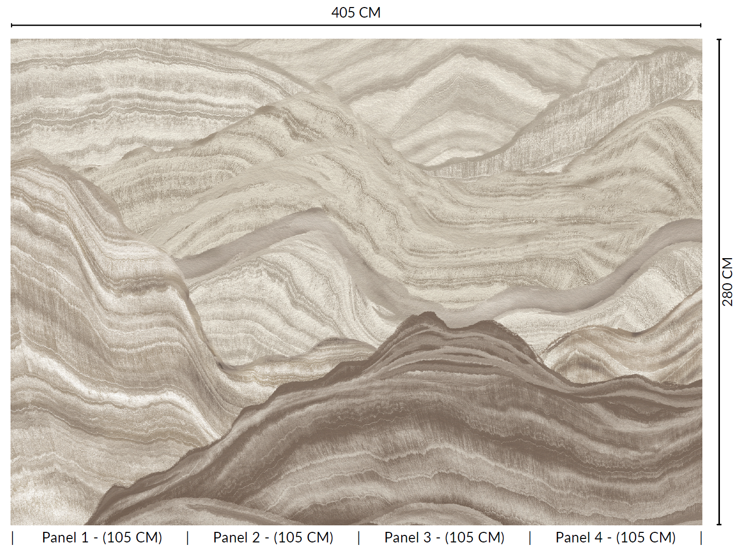Click right end of the width dimension line
Viewport: 737px width, 560px height.
pos(700,25)
